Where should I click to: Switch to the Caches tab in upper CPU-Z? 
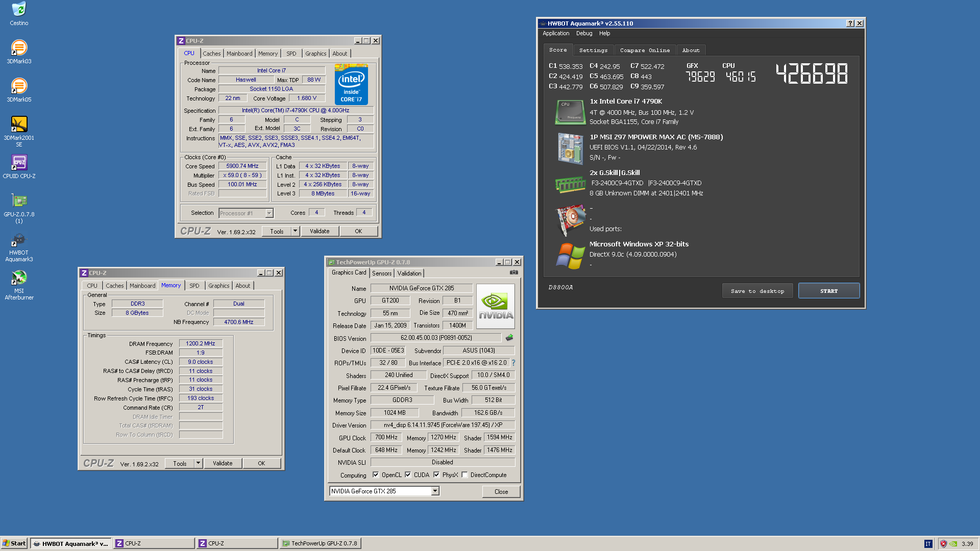coord(211,54)
